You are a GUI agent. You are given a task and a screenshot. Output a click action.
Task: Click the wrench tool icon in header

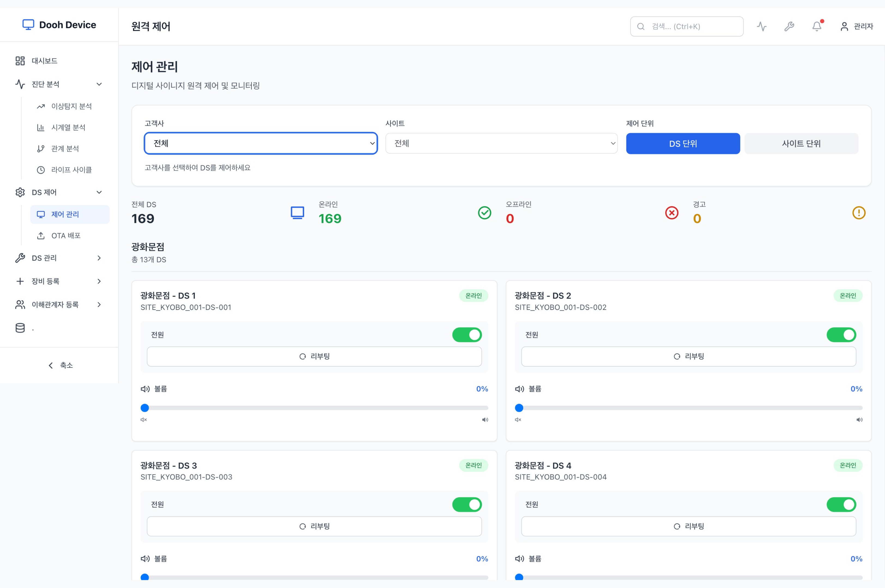point(789,27)
